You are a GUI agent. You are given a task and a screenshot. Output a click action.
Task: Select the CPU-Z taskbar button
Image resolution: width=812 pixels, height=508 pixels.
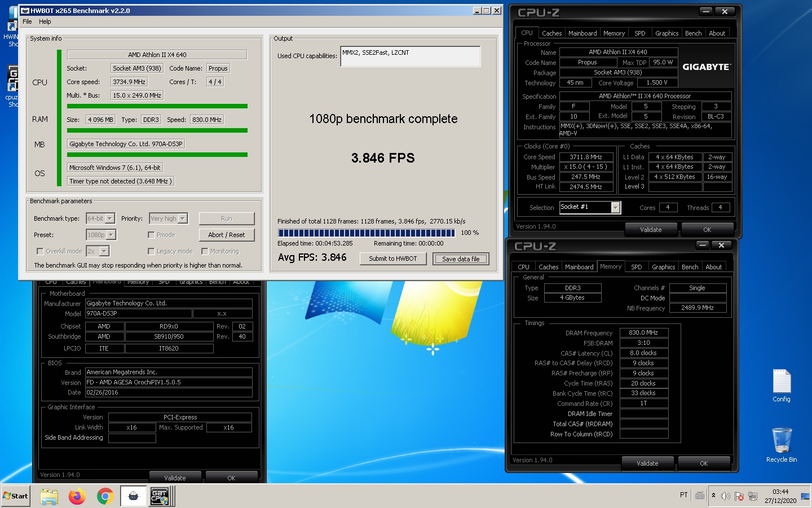click(x=161, y=496)
